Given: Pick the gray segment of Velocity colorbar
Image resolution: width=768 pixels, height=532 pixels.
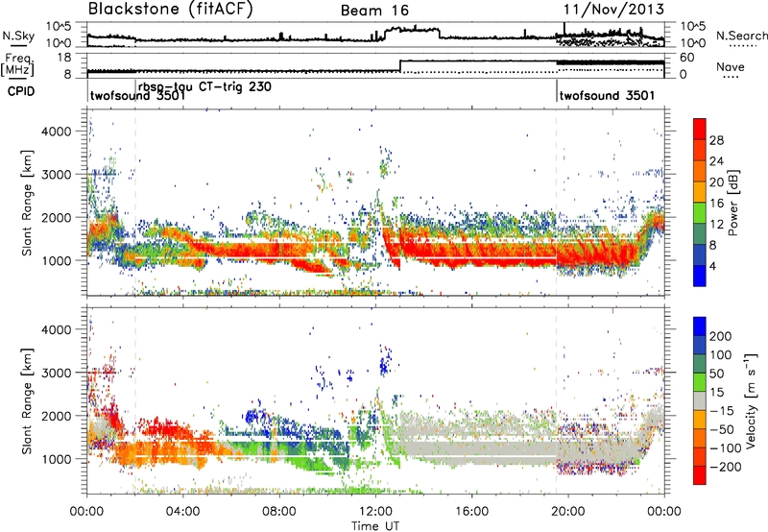Looking at the screenshot, I should pyautogui.click(x=700, y=400).
